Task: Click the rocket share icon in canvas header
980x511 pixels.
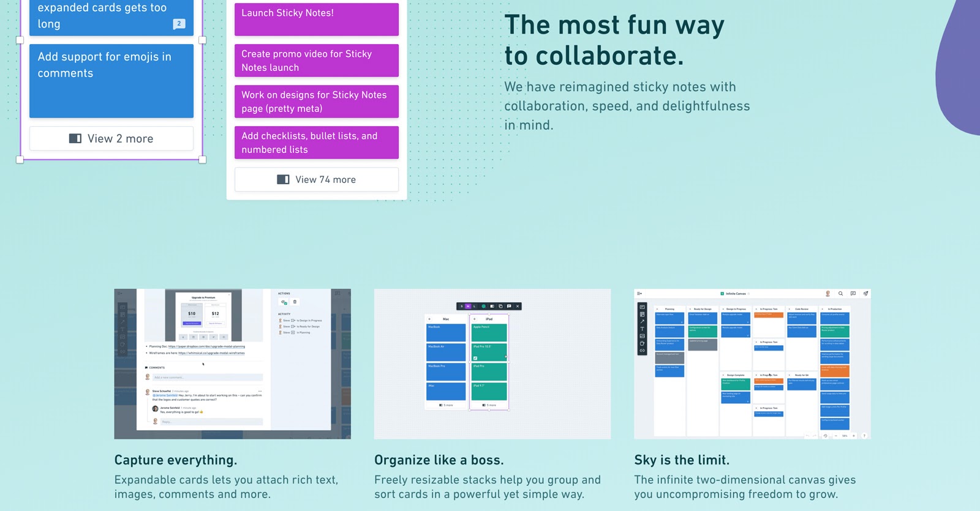Action: [x=865, y=294]
